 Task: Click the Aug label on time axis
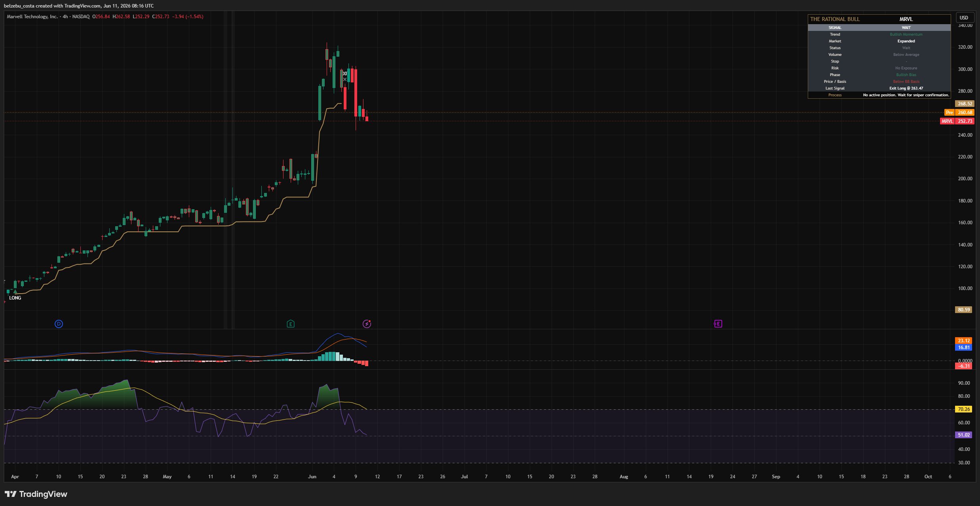(624, 477)
